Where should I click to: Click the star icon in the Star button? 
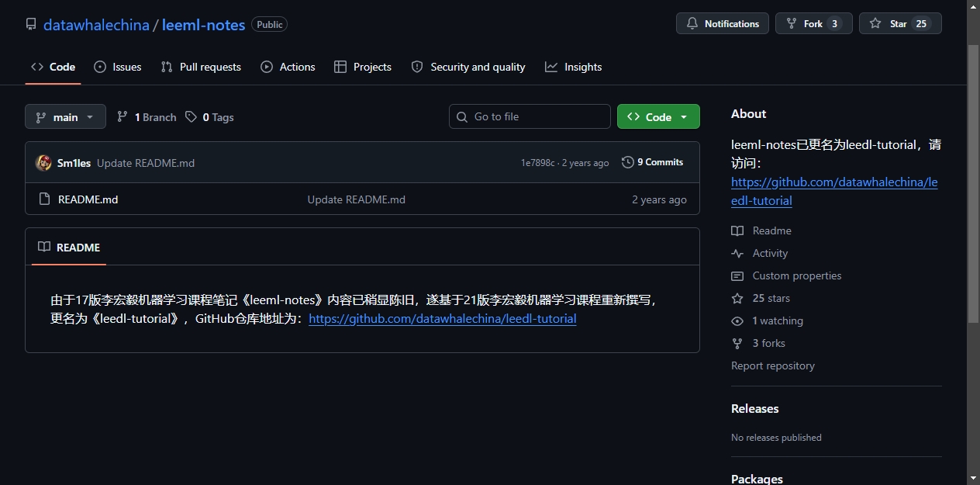click(875, 23)
